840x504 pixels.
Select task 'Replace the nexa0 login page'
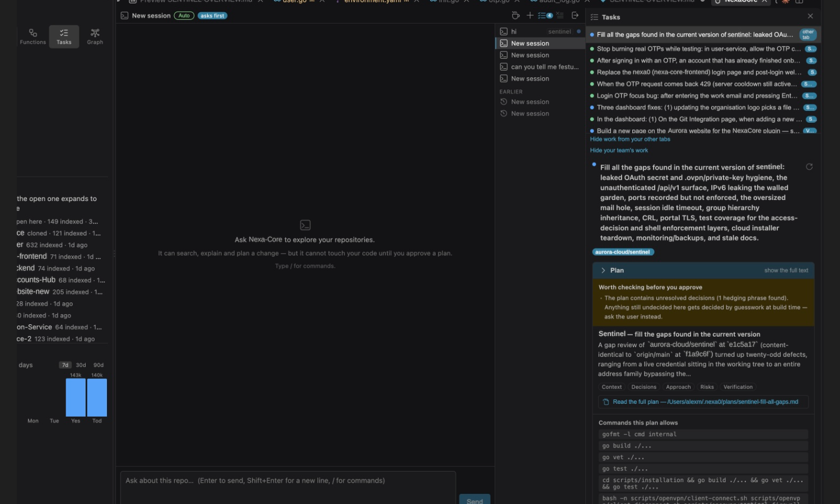[x=703, y=72]
